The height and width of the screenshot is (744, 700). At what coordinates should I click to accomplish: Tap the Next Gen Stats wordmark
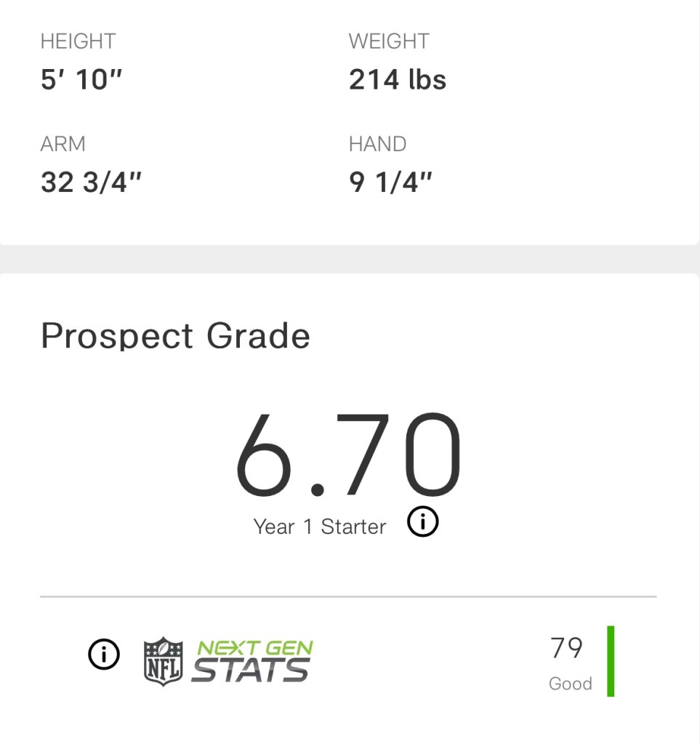click(x=252, y=660)
